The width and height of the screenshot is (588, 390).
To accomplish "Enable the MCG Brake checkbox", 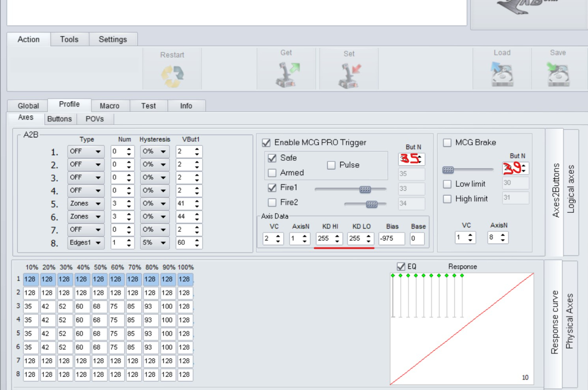I will [x=447, y=143].
